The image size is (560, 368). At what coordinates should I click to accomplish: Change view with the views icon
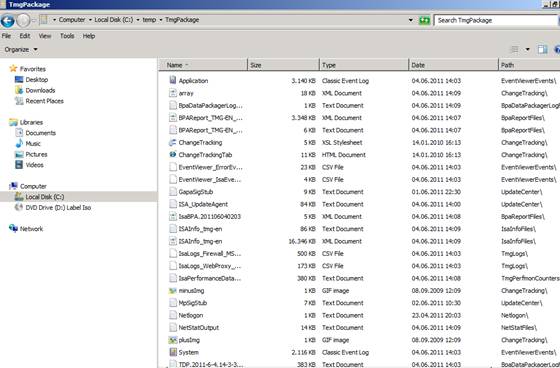pyautogui.click(x=515, y=49)
